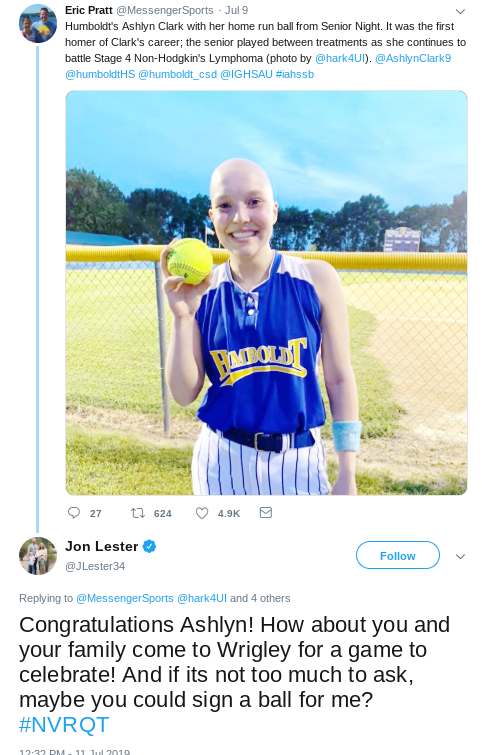Viewport: 482px width, 755px height.
Task: Open the softball photo of Ashlyn Clark
Action: 266,293
